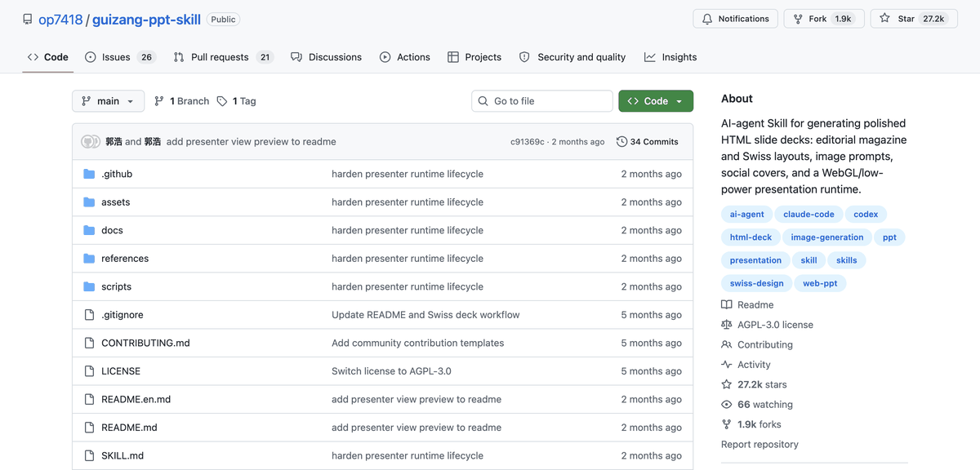Open the Activity link in About
The height and width of the screenshot is (470, 980).
pos(746,365)
